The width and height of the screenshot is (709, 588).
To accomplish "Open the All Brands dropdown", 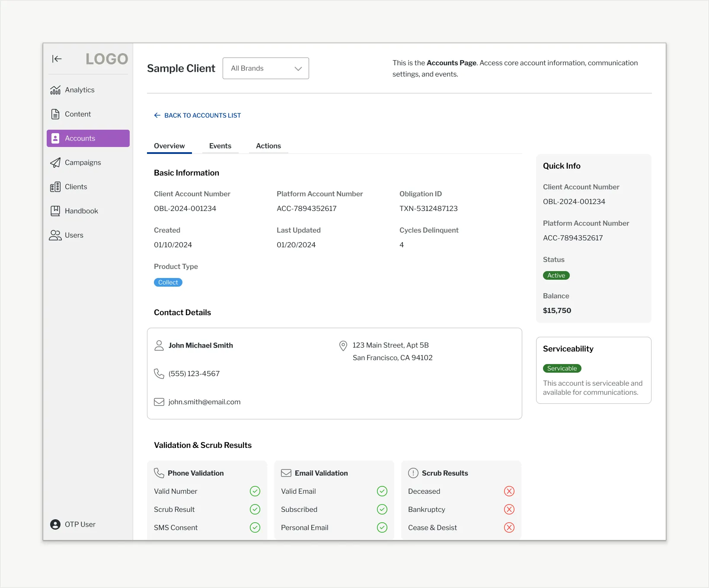I will point(266,68).
